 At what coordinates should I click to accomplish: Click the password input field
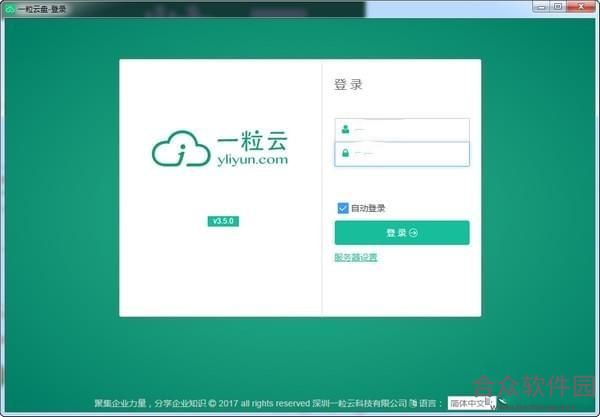pyautogui.click(x=402, y=154)
